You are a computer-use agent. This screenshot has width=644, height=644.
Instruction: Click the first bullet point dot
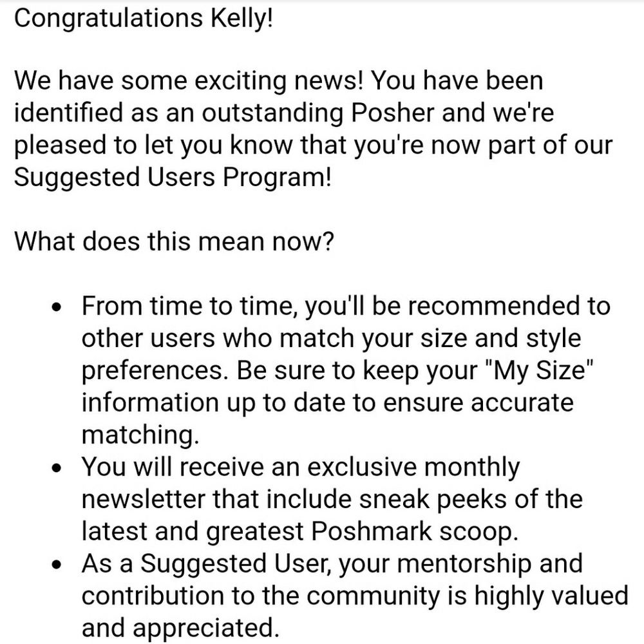[57, 307]
